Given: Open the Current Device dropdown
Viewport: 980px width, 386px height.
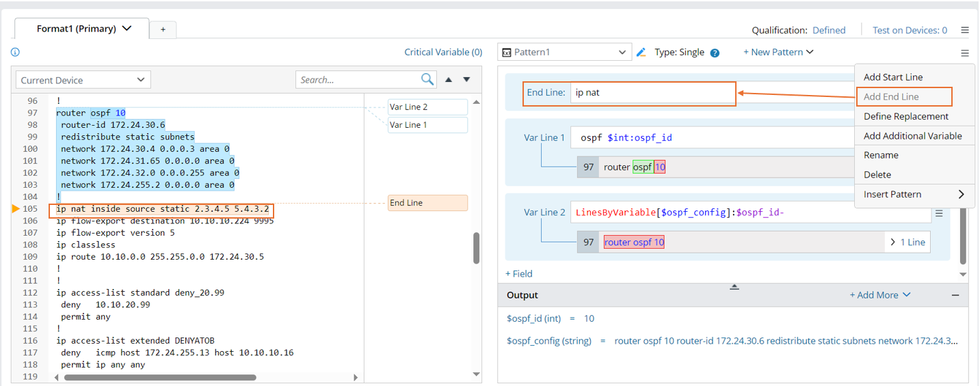Looking at the screenshot, I should click(83, 80).
